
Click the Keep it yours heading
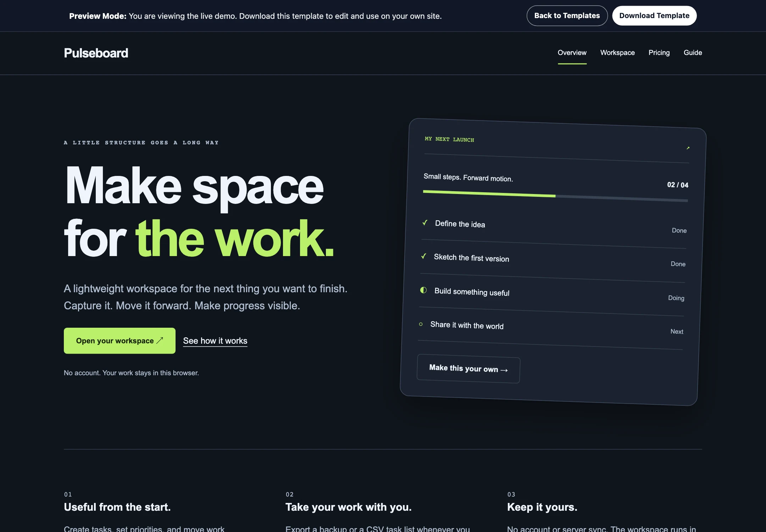[x=542, y=507]
